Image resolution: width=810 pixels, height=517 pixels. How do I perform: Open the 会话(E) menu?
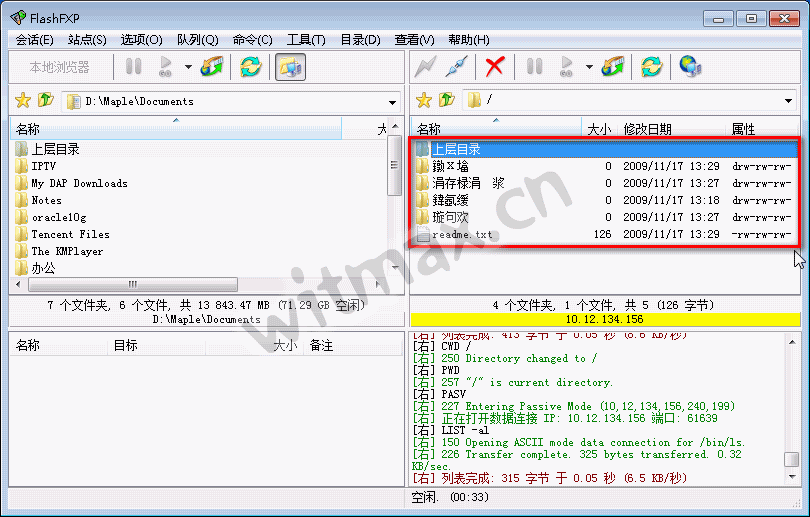34,40
